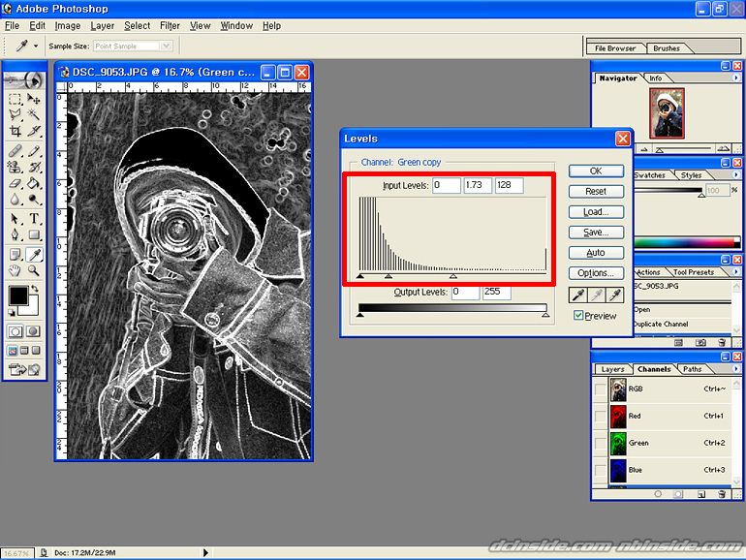
Task: Click Auto in the Levels dialog
Action: pyautogui.click(x=596, y=253)
